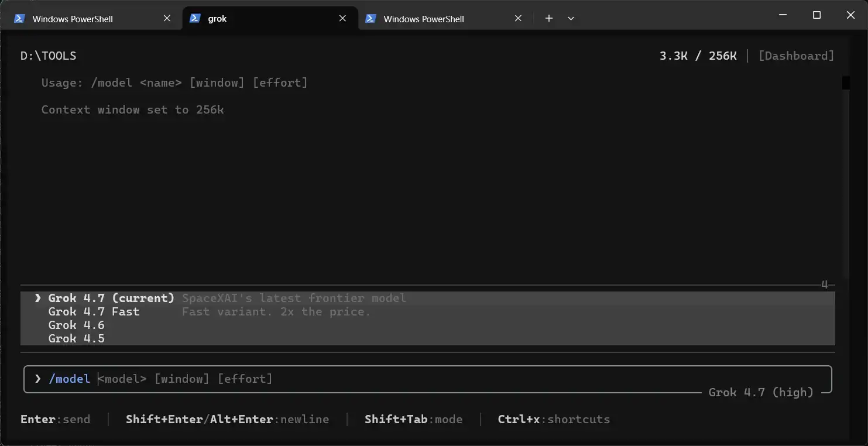The height and width of the screenshot is (446, 868).
Task: Select Grok 4.7 Fast model
Action: click(x=427, y=311)
